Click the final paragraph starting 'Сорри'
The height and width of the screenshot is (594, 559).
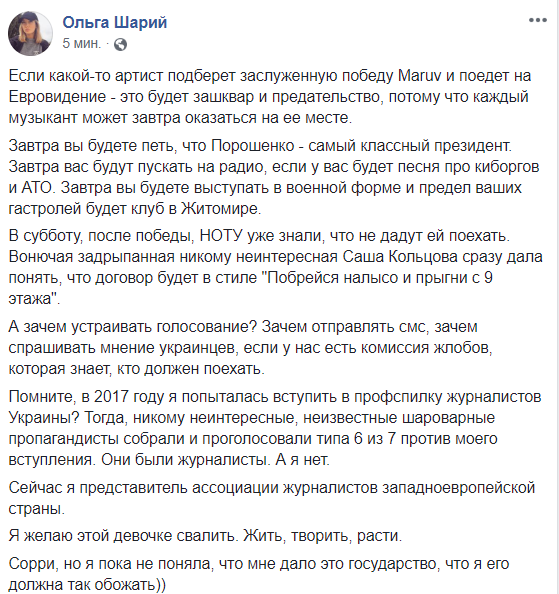tap(259, 575)
